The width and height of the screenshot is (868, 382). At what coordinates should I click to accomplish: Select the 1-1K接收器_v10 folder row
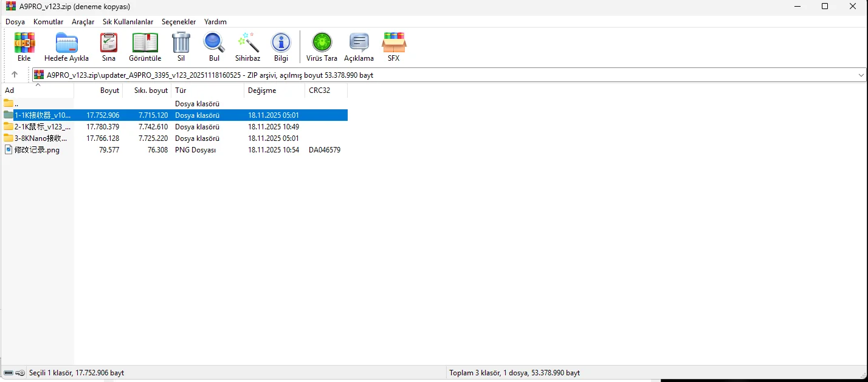point(174,115)
